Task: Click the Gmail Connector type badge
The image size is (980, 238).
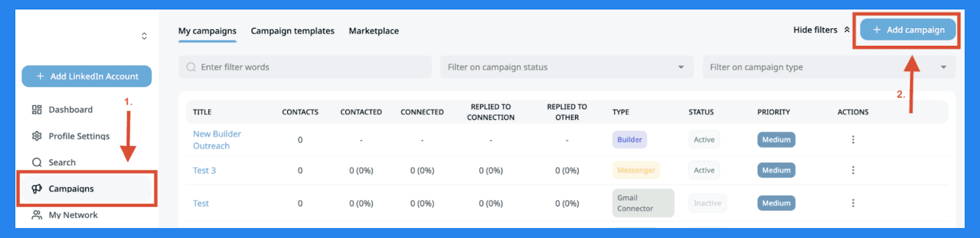Action: 643,203
